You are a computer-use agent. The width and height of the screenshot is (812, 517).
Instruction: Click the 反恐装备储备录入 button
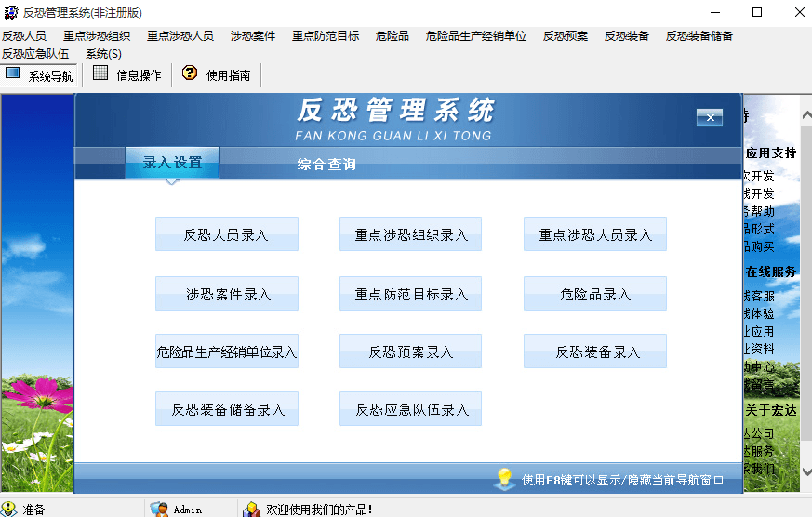click(x=226, y=409)
